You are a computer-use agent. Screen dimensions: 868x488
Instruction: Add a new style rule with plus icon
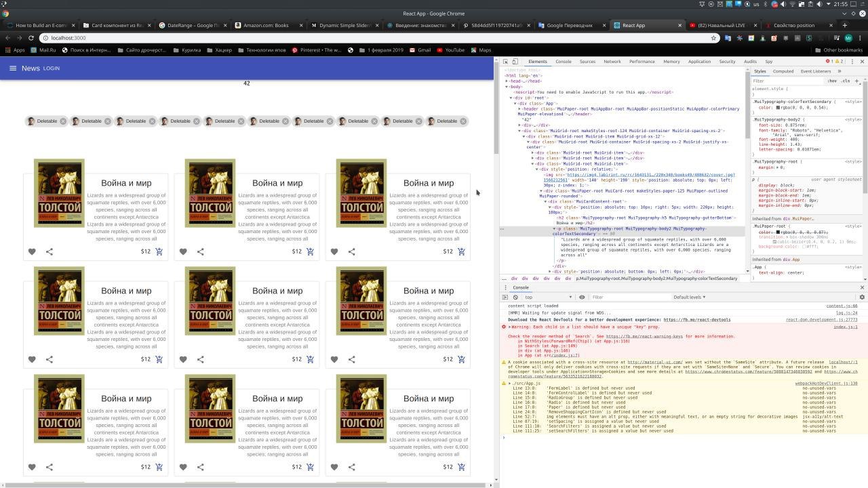coord(857,81)
